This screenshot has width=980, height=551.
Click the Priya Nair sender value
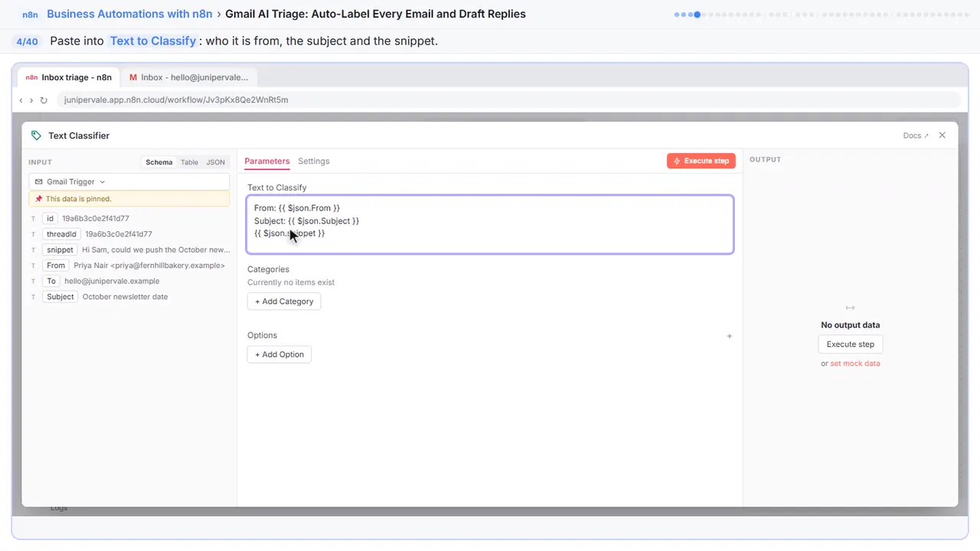(149, 266)
